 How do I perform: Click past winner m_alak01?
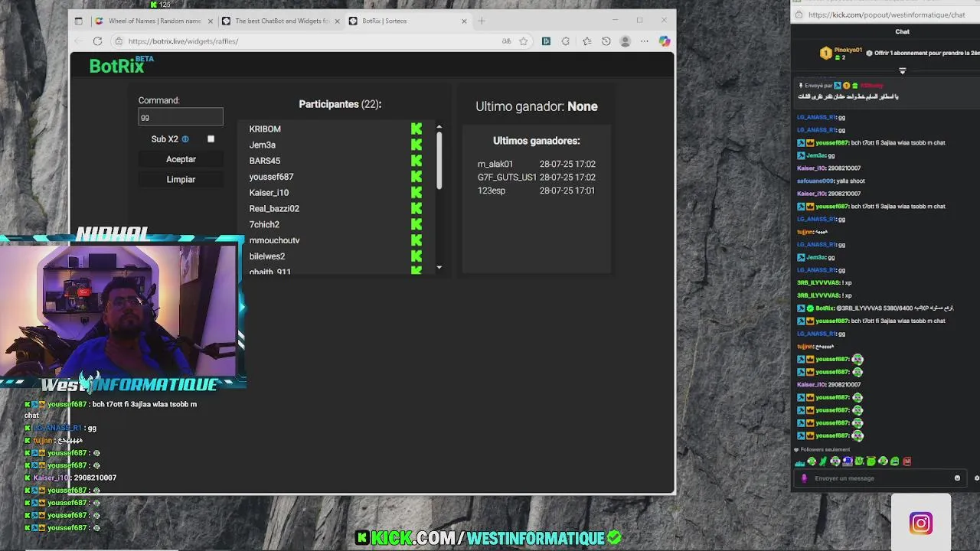pos(495,164)
